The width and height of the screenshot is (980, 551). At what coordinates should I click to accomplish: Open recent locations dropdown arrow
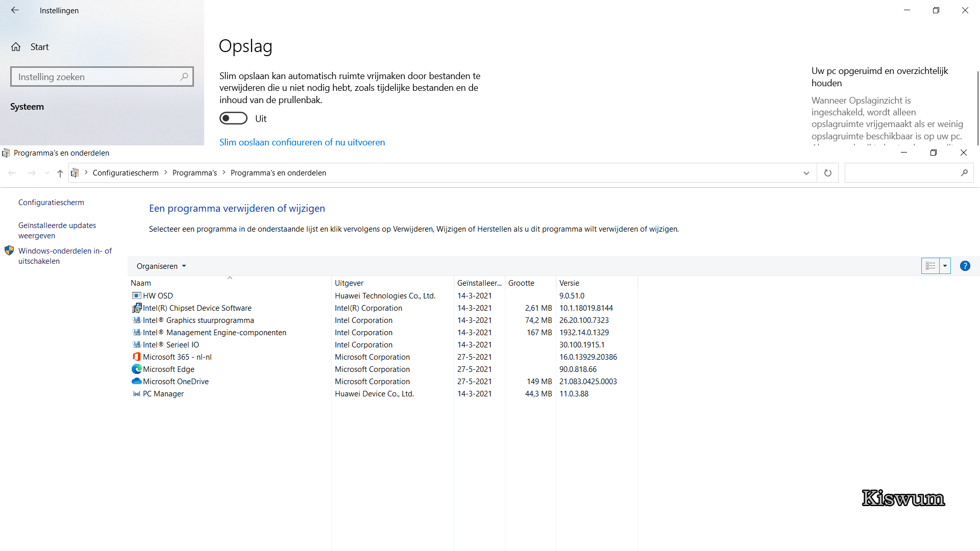[47, 173]
